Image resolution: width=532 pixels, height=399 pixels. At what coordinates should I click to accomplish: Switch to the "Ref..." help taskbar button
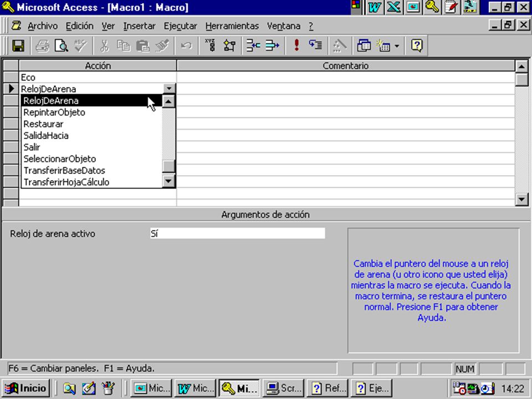pos(328,388)
